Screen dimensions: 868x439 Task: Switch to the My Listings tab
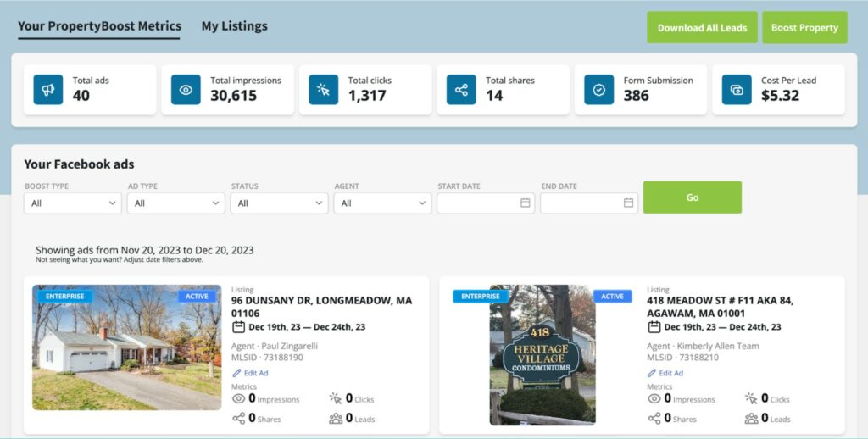coord(234,26)
